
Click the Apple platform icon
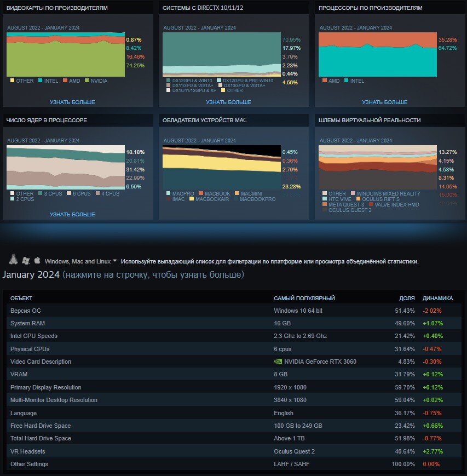[37, 260]
